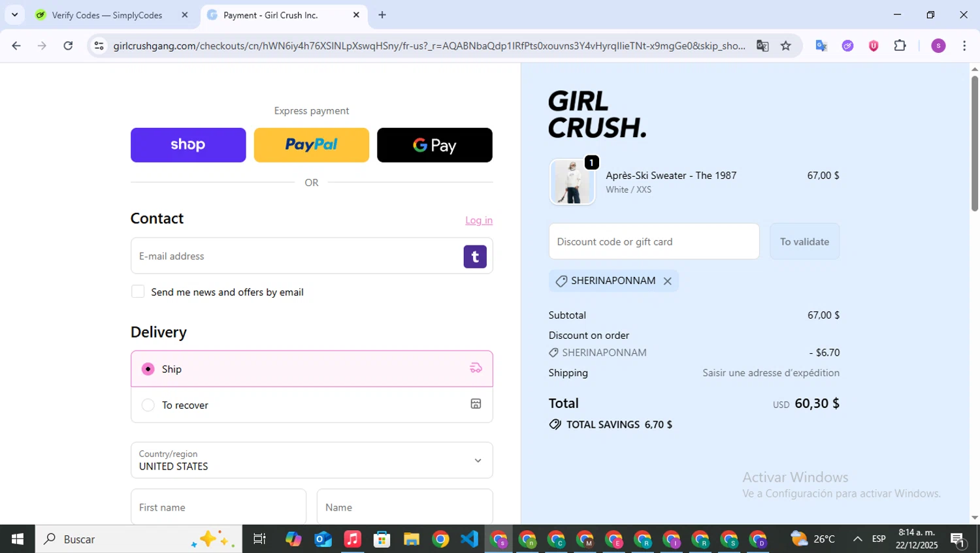Open Task View on the taskbar

(259, 539)
